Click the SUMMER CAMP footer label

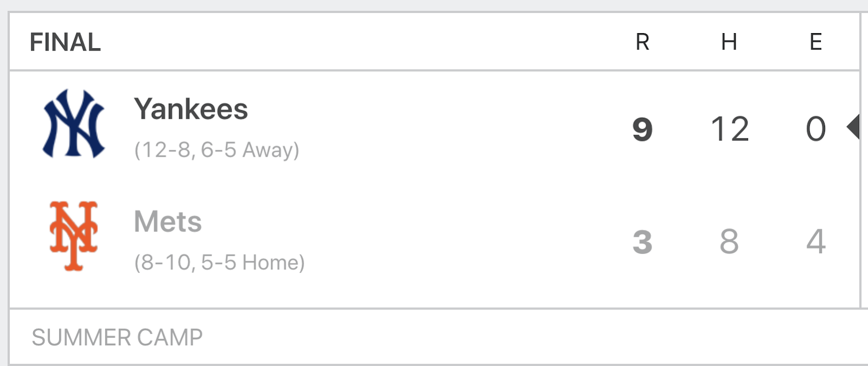117,337
